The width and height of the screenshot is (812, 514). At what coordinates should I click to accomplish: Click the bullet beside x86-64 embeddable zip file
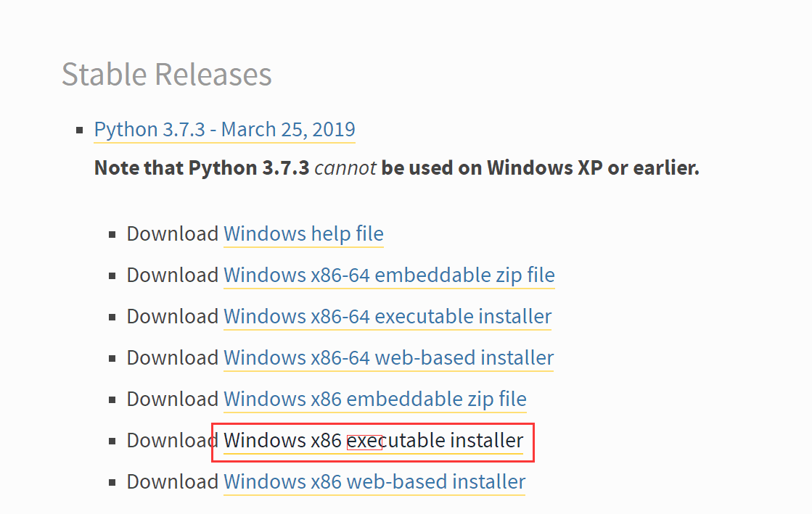(x=112, y=276)
